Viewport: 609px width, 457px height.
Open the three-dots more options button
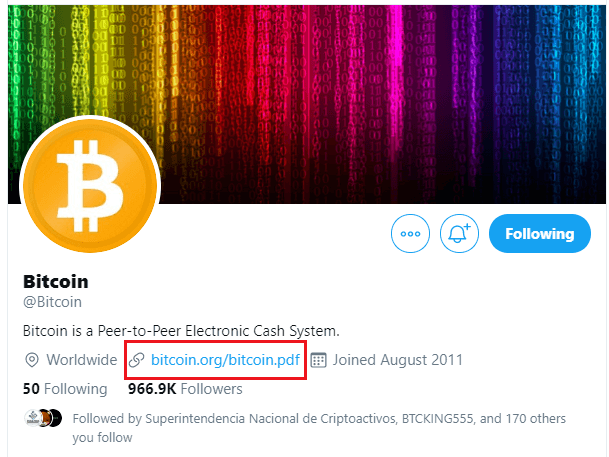pyautogui.click(x=410, y=233)
